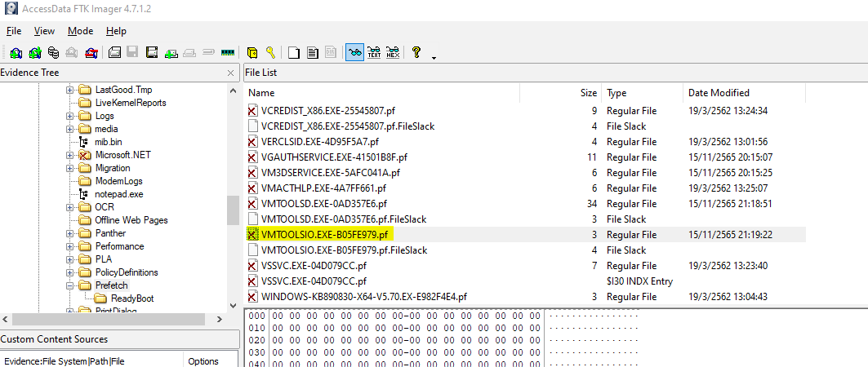Expand the Logs folder node

click(69, 116)
